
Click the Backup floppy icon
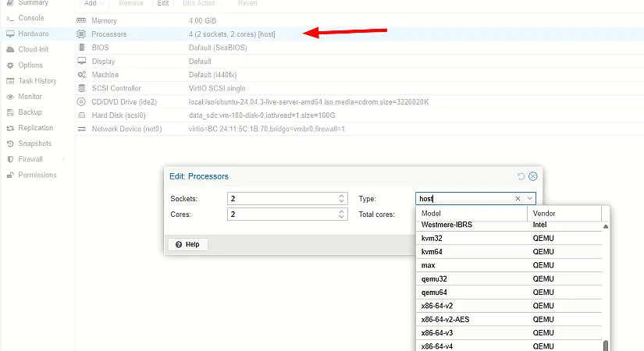[10, 112]
